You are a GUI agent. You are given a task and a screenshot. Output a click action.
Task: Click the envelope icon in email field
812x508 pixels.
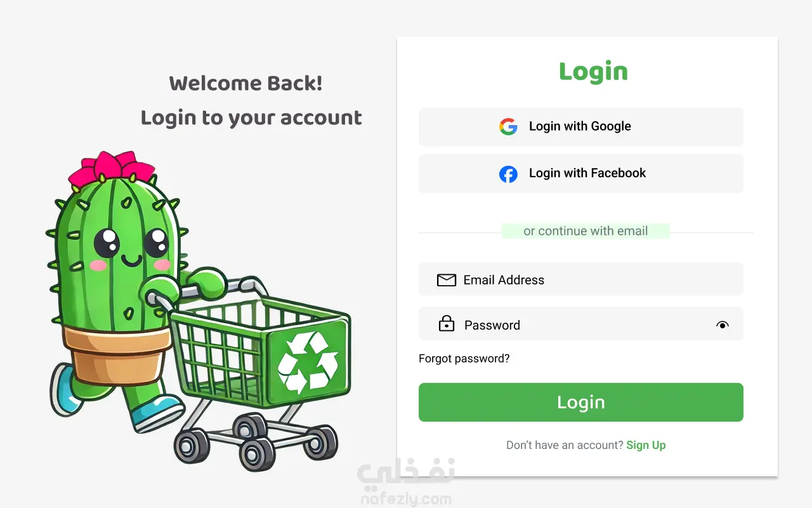pos(447,280)
